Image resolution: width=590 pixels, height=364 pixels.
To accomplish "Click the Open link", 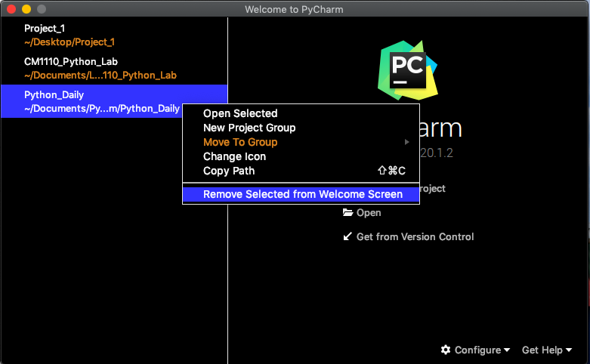I will [x=369, y=213].
